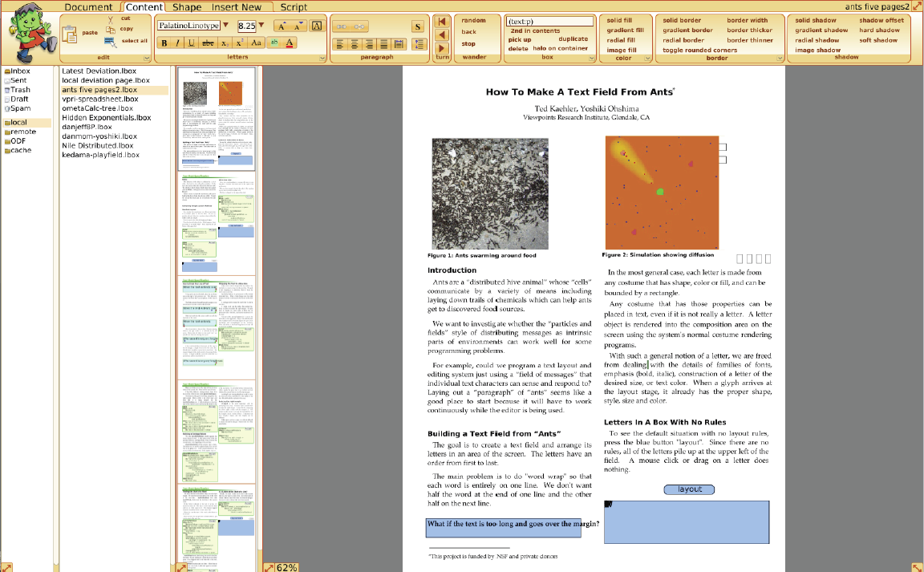Screen dimensions: 924x572
Task: Click the highlight color swatch
Action: click(274, 43)
